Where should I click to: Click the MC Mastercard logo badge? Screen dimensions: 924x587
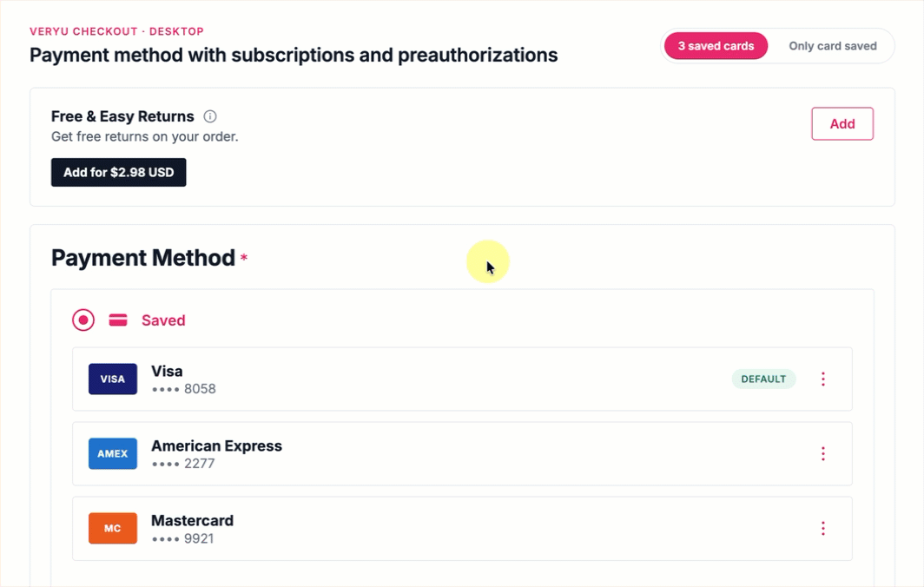coord(113,529)
